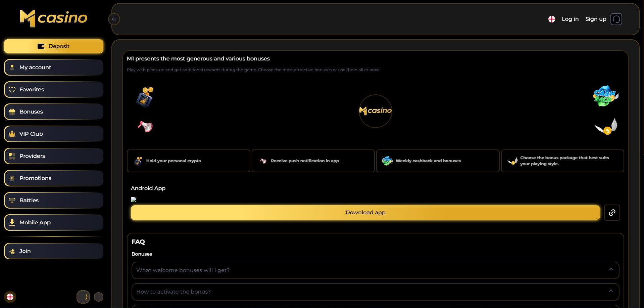Click grid icon beside Providers
This screenshot has height=308, width=644.
point(12,156)
